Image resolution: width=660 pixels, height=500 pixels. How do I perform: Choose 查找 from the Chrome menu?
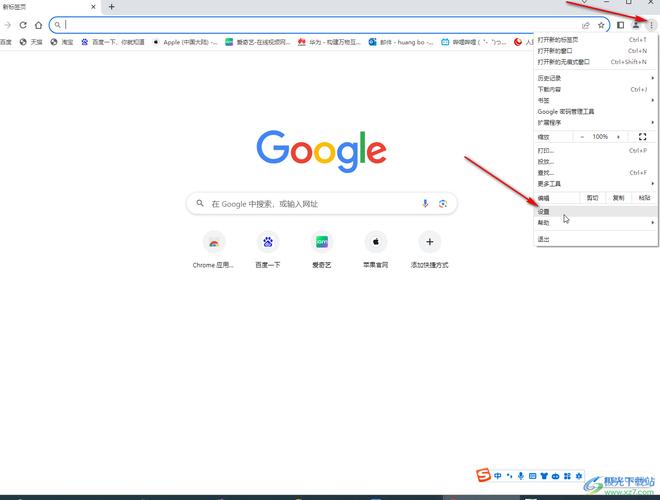click(x=596, y=173)
